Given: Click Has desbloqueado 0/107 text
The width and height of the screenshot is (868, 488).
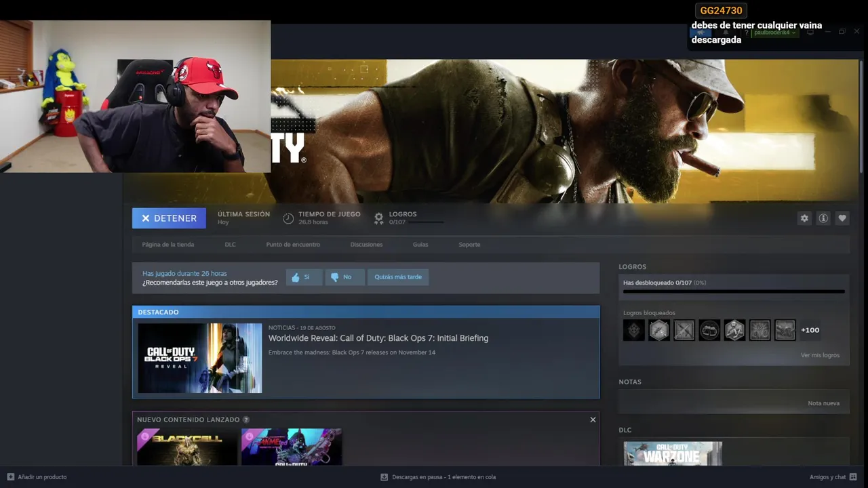Looking at the screenshot, I should point(665,283).
